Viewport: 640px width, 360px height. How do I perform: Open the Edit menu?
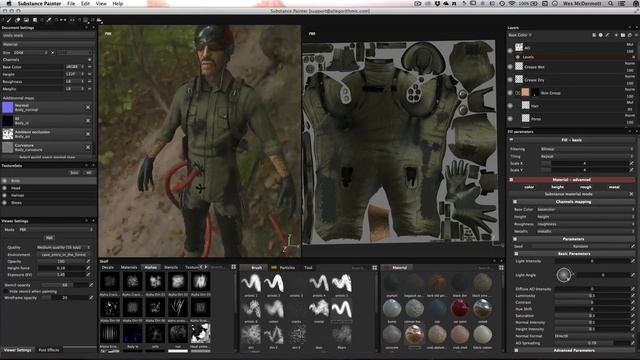point(85,3)
